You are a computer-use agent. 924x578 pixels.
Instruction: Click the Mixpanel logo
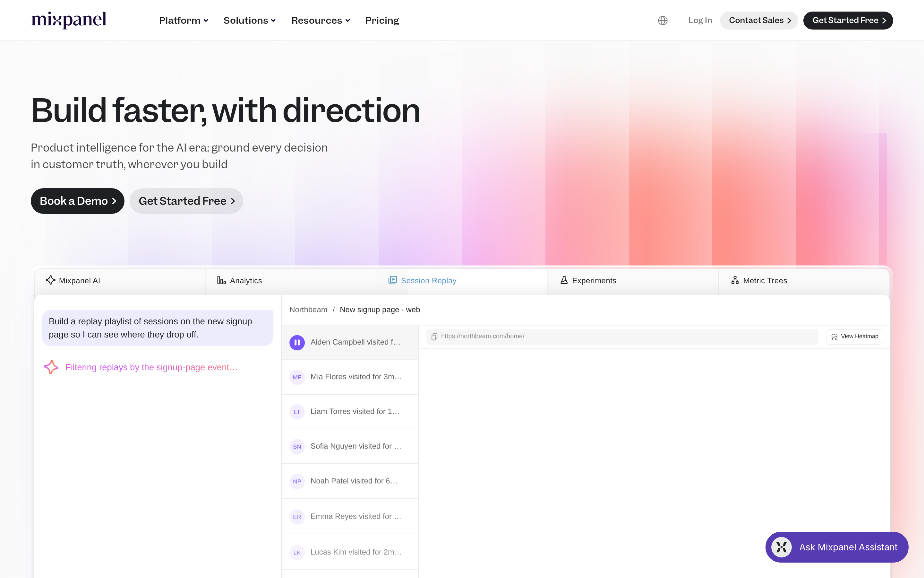[69, 20]
